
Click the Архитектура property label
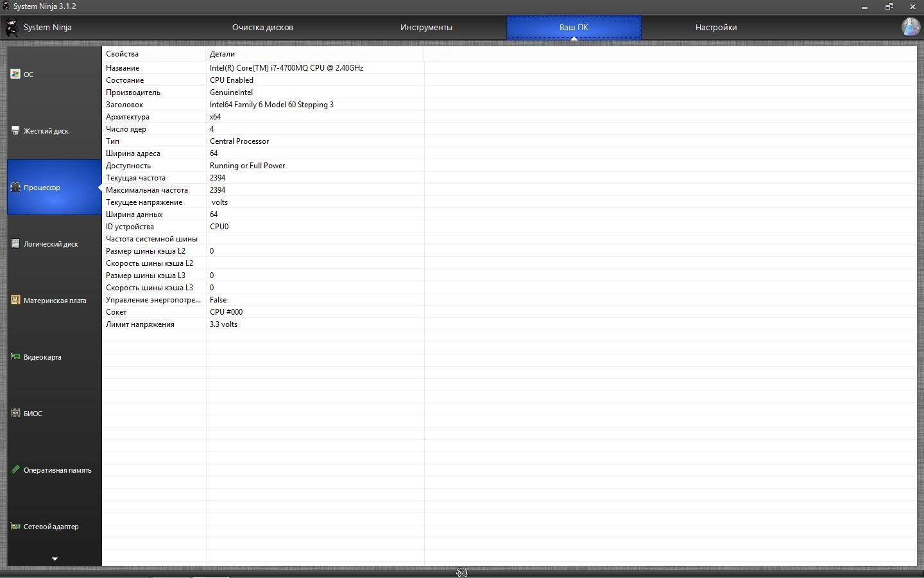click(x=128, y=117)
